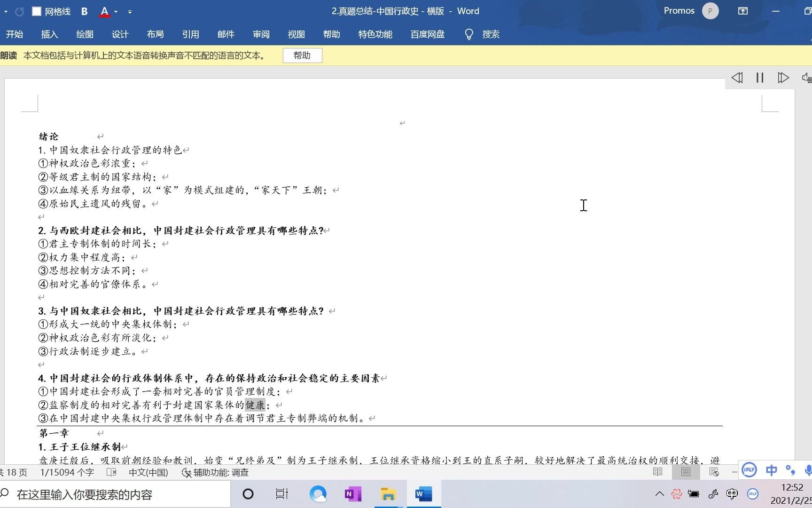Go to the 审阅 tab
812x508 pixels.
[x=261, y=34]
